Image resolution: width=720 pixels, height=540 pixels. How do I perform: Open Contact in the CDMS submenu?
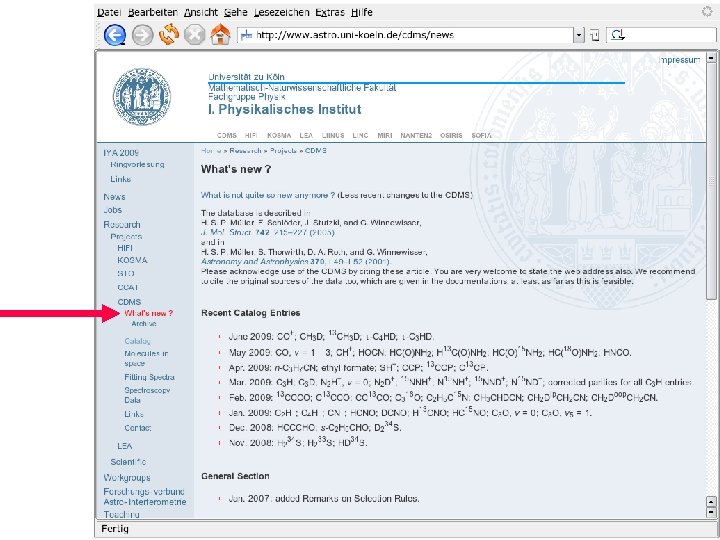pyautogui.click(x=138, y=428)
